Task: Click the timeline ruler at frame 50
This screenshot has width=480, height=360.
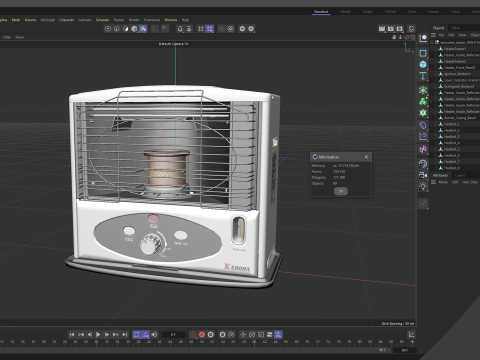Action: (201, 342)
